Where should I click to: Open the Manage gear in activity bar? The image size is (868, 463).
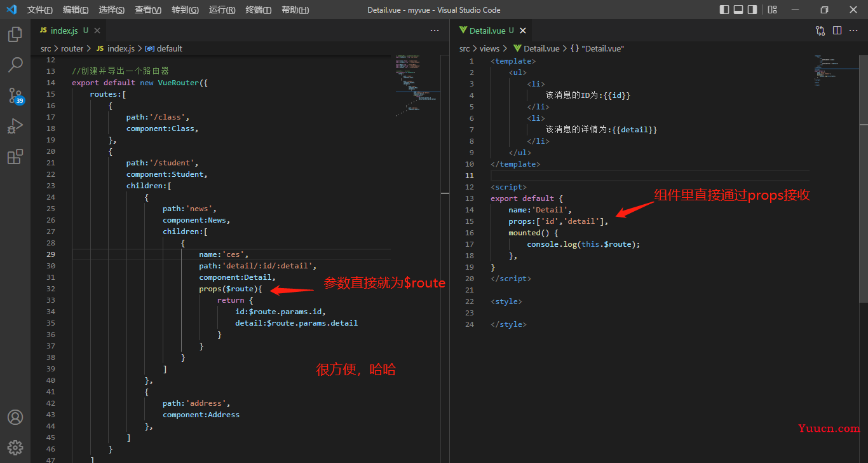pyautogui.click(x=15, y=447)
